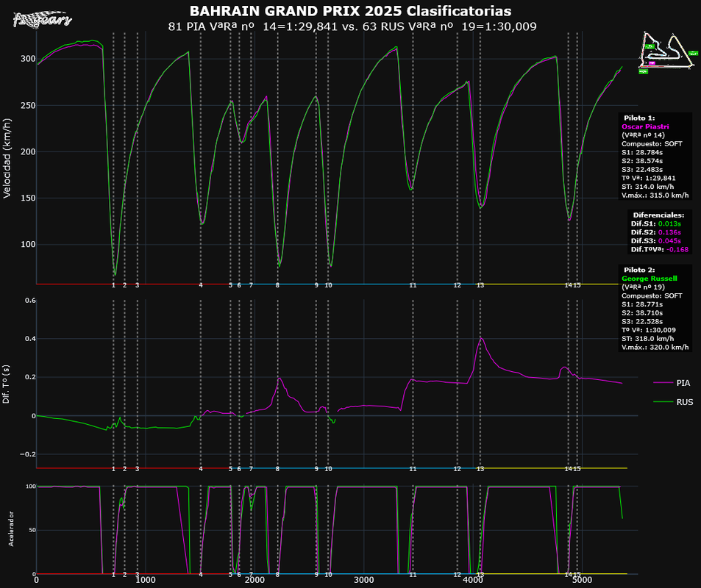Click the 'S2: 38.574s' sector time

[642, 161]
